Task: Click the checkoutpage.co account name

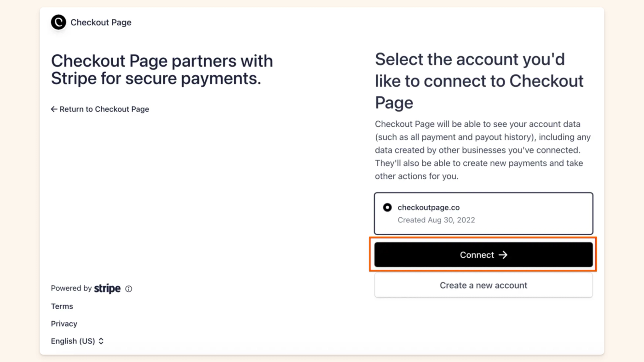Action: [428, 208]
